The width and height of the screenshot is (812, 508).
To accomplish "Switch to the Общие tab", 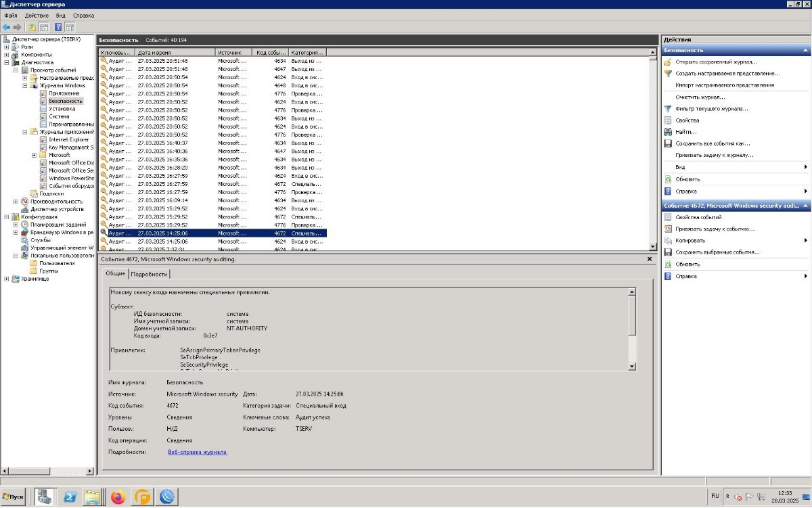I will [x=115, y=273].
